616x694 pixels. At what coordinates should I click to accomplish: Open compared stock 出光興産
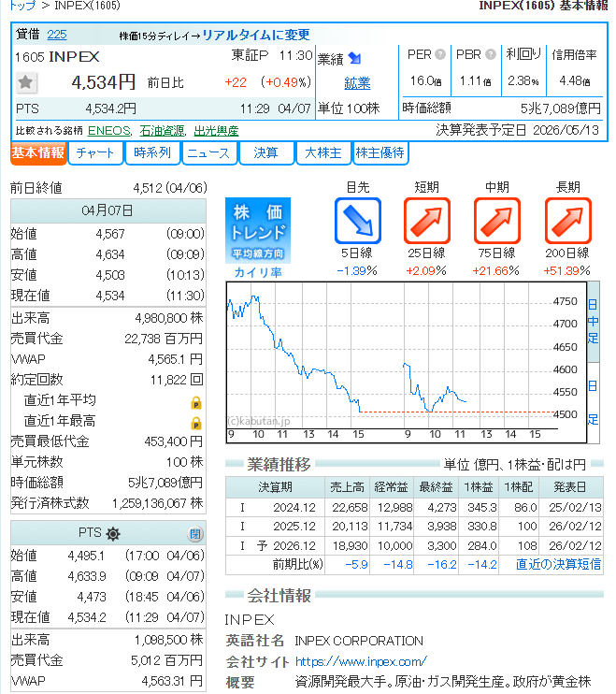point(216,131)
